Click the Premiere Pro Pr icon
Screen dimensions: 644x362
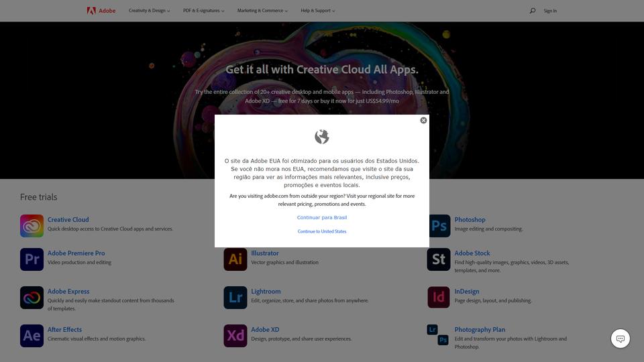[x=32, y=259]
